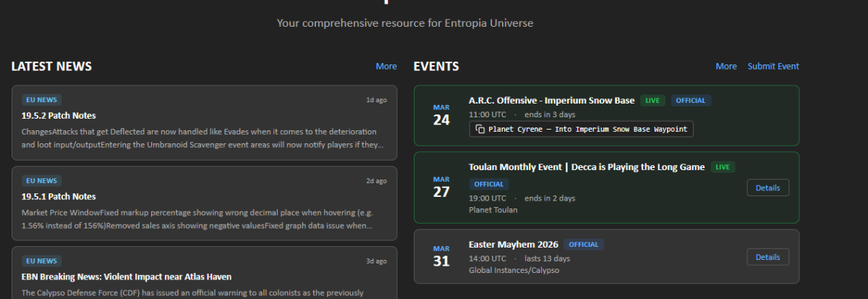Click the Submit Event link
The image size is (868, 299).
coord(773,67)
